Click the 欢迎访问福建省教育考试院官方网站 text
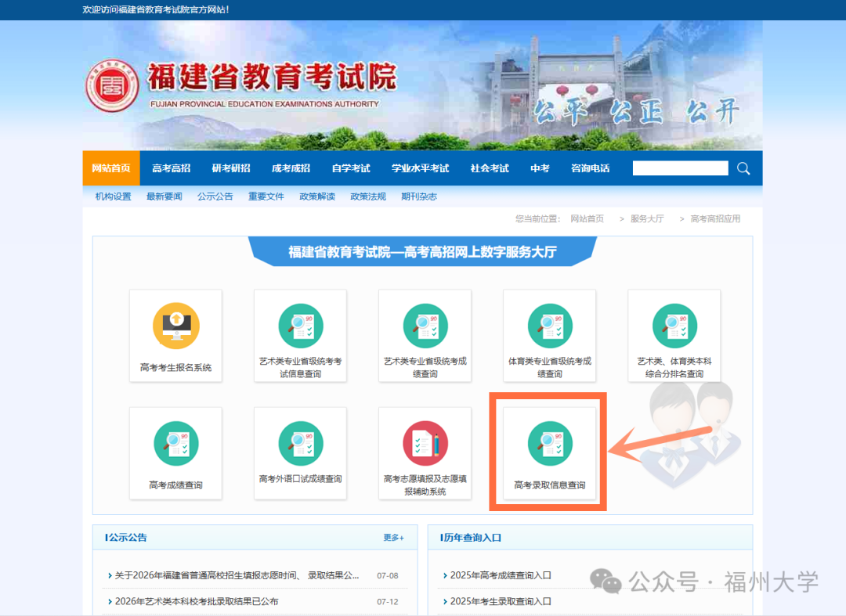The width and height of the screenshot is (846, 616). tap(155, 9)
